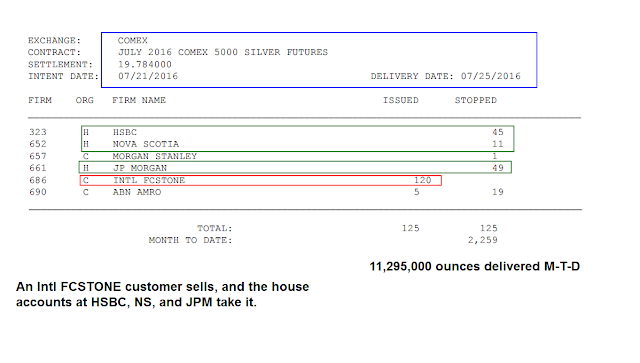Click the HSBC firm name
This screenshot has width=640, height=363.
point(125,132)
